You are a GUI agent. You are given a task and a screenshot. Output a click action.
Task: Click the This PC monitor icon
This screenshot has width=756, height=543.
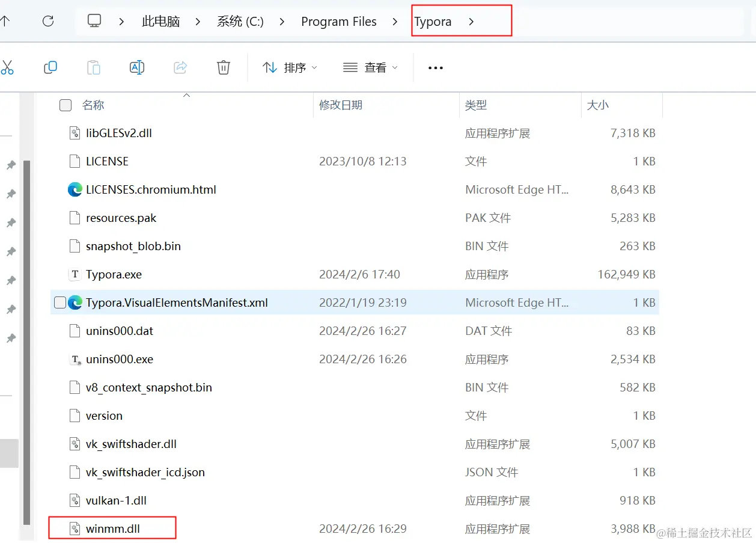click(94, 21)
